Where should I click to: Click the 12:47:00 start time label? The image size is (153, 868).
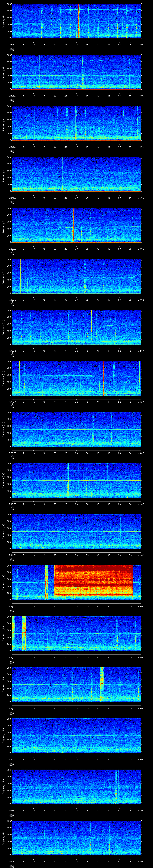click(x=12, y=861)
